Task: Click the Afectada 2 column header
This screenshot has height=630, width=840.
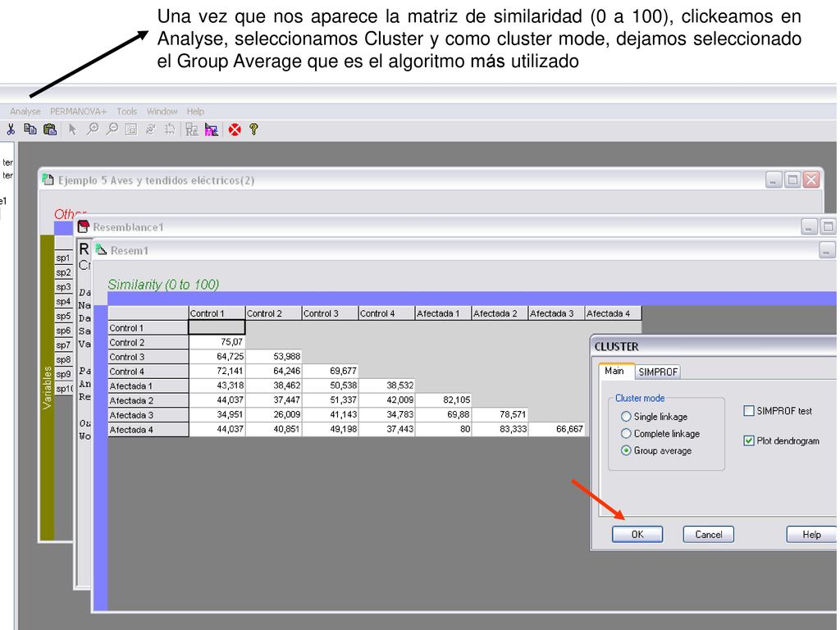Action: coord(500,313)
